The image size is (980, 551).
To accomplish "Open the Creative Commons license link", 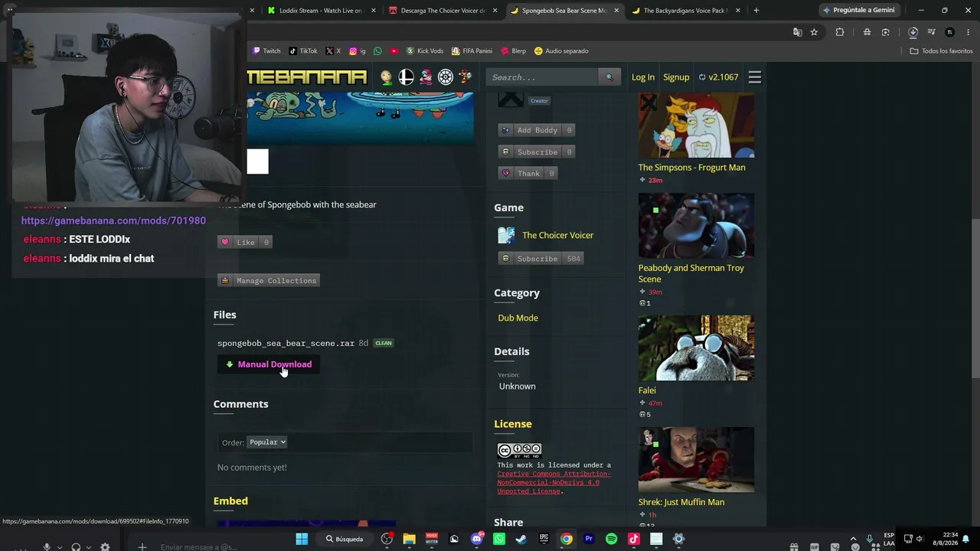I will click(554, 482).
